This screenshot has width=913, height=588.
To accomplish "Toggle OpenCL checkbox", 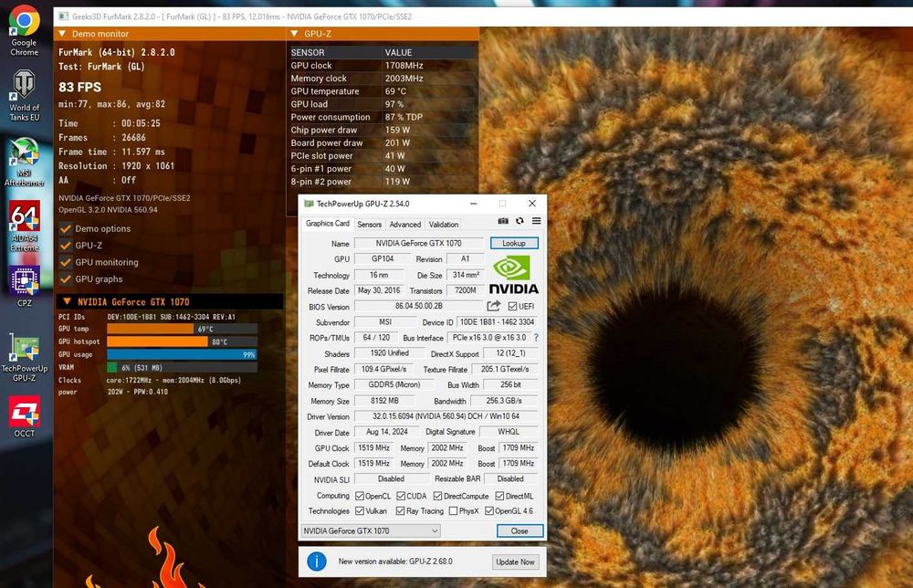I will [x=360, y=496].
